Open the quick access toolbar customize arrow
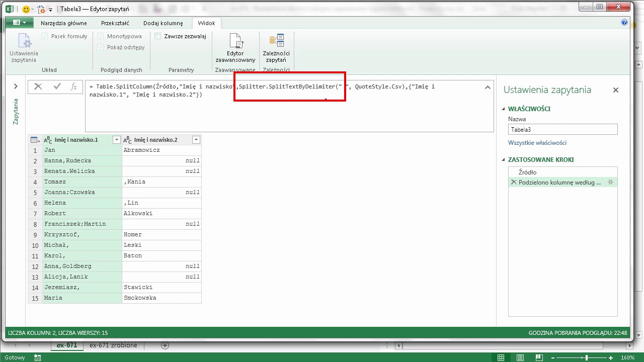 point(50,9)
